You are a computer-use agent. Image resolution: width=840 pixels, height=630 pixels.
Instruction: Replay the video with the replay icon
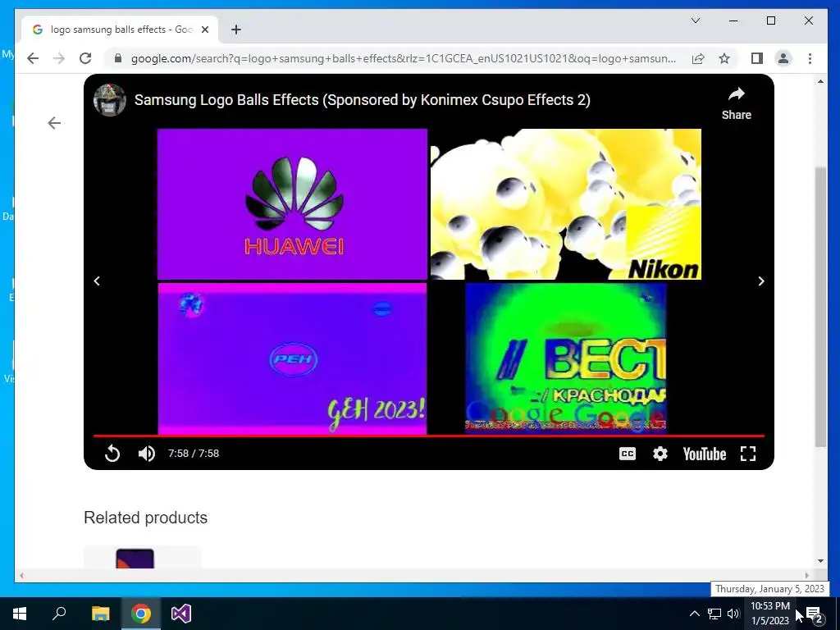pyautogui.click(x=112, y=454)
